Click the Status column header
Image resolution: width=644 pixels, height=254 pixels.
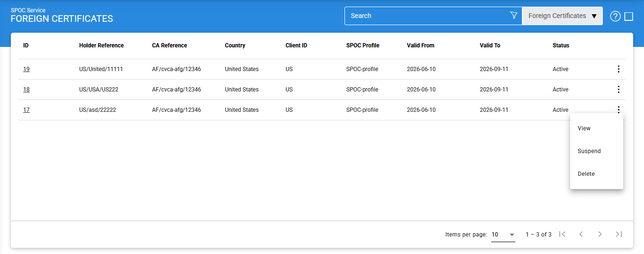pos(561,45)
